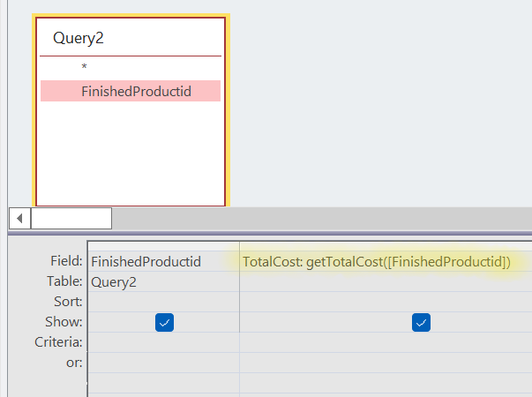Screen dimensions: 532x397
Task: Open the Sort cell under FinishedProductid
Action: click(163, 302)
